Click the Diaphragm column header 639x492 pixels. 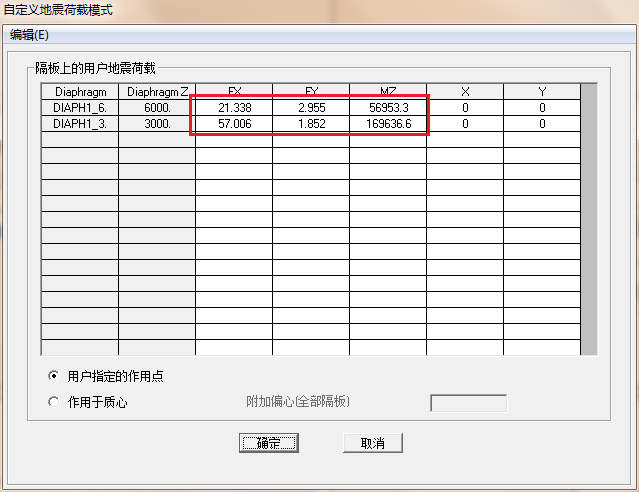[80, 92]
